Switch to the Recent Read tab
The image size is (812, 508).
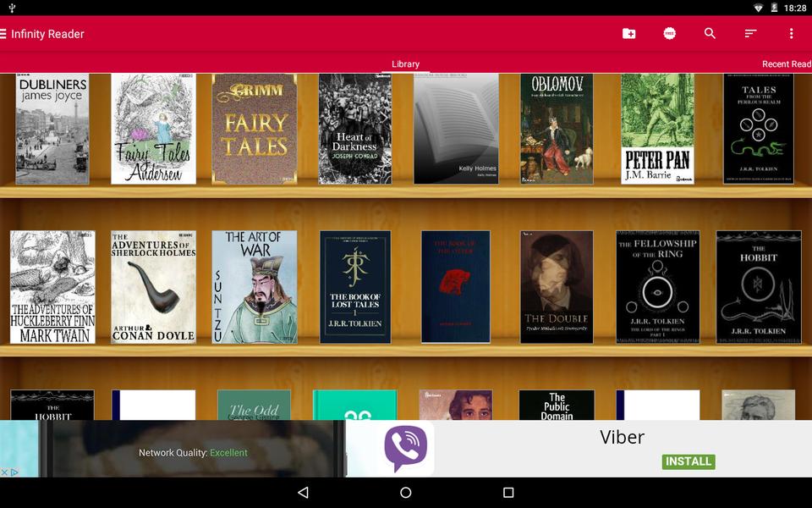[x=787, y=64]
